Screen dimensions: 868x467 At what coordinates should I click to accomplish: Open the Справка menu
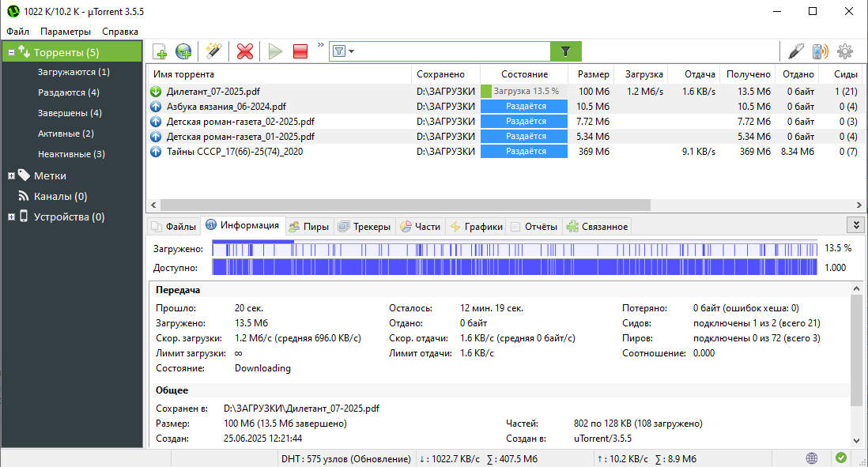pos(120,32)
